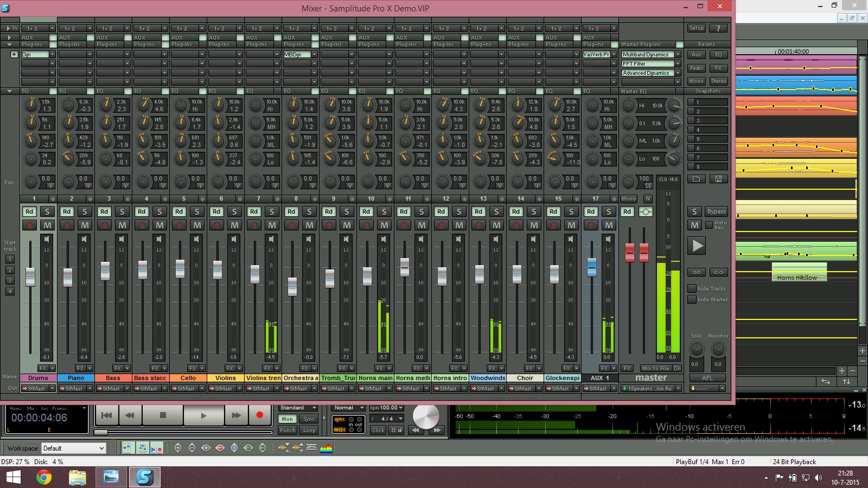Load mixer snapshot using the folder icon
868x488 pixels.
[x=697, y=179]
